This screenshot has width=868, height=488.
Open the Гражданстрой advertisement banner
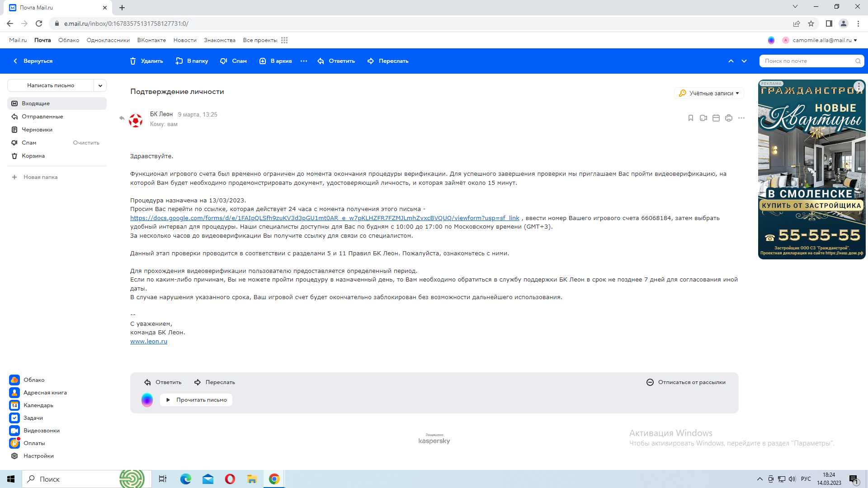coord(811,169)
